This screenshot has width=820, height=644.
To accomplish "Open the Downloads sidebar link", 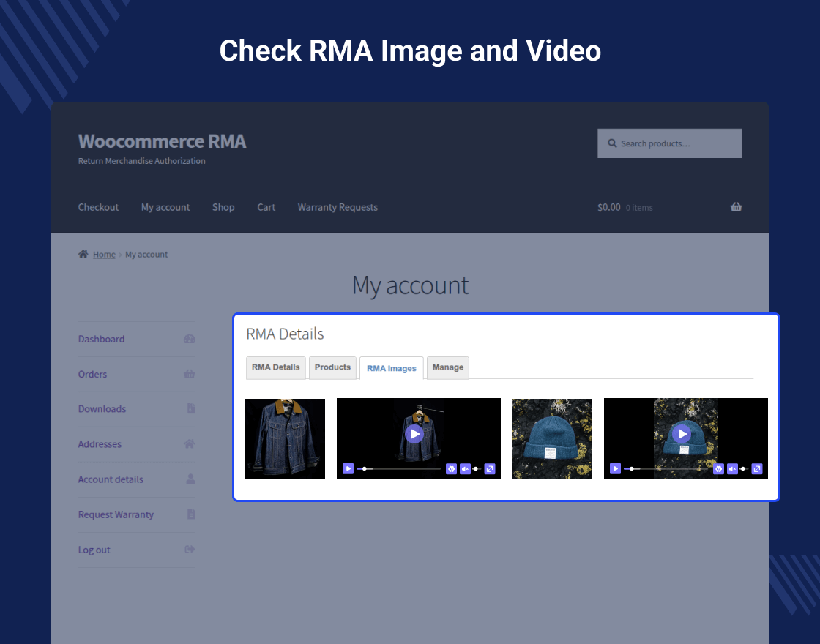I will (102, 409).
